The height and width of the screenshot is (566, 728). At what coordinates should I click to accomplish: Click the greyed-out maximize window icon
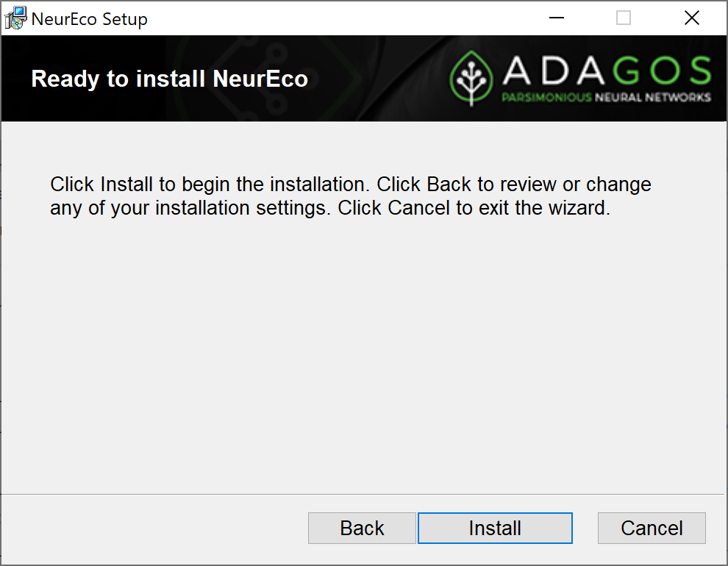(623, 18)
